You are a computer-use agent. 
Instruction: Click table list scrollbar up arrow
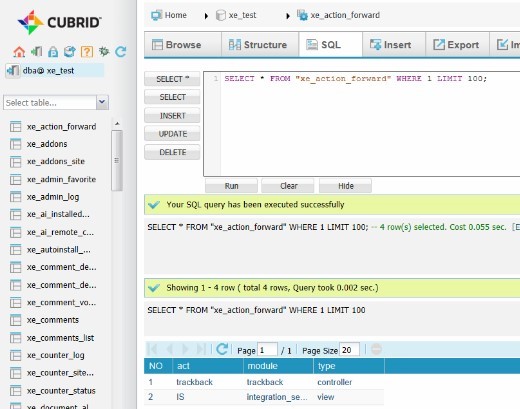(x=117, y=123)
